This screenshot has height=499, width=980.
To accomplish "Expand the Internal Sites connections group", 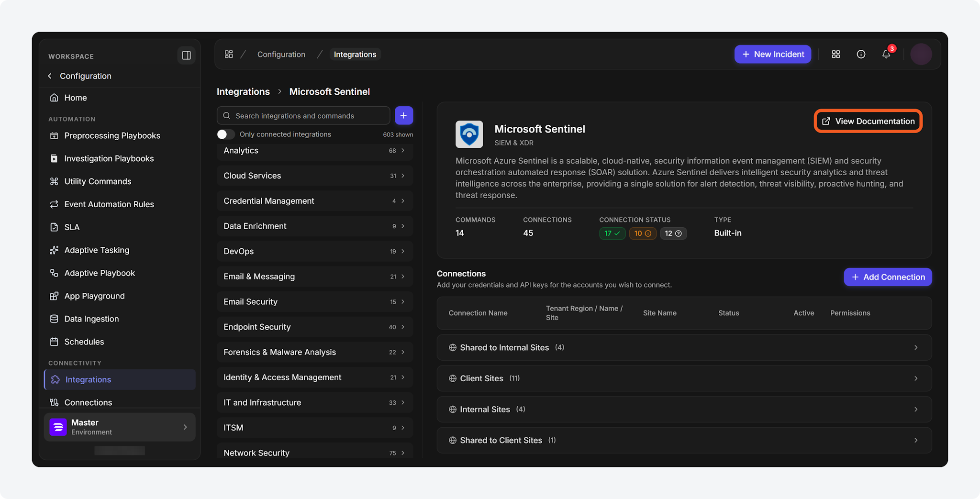I will coord(684,409).
